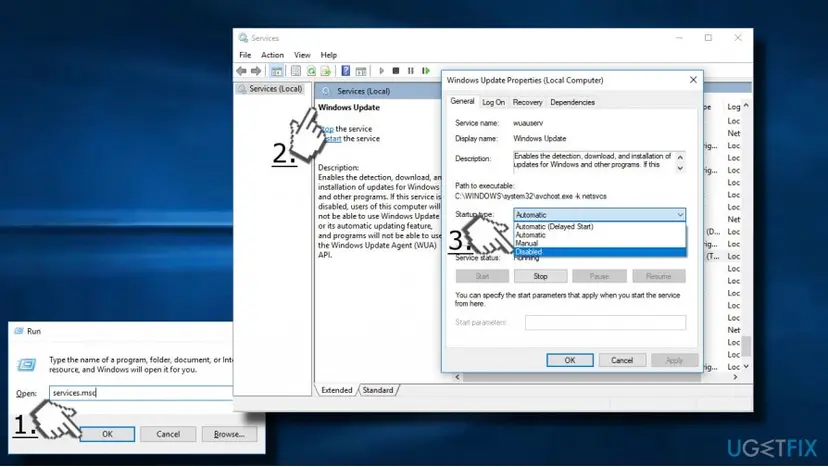Open the File menu in Services
This screenshot has width=828, height=467.
pos(245,55)
